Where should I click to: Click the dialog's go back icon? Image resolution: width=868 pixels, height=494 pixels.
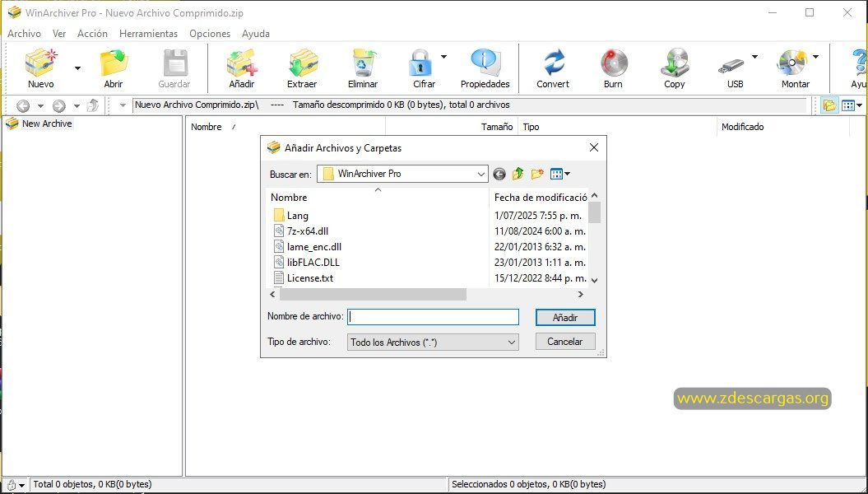click(499, 175)
